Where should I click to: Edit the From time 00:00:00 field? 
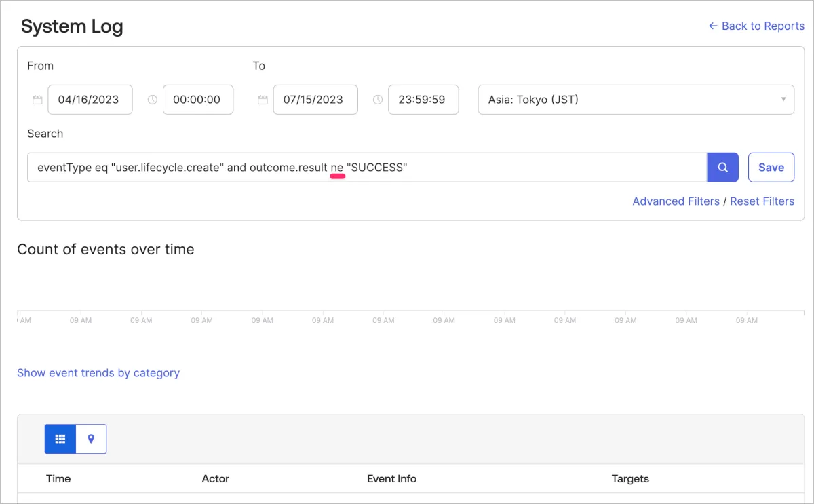point(197,100)
